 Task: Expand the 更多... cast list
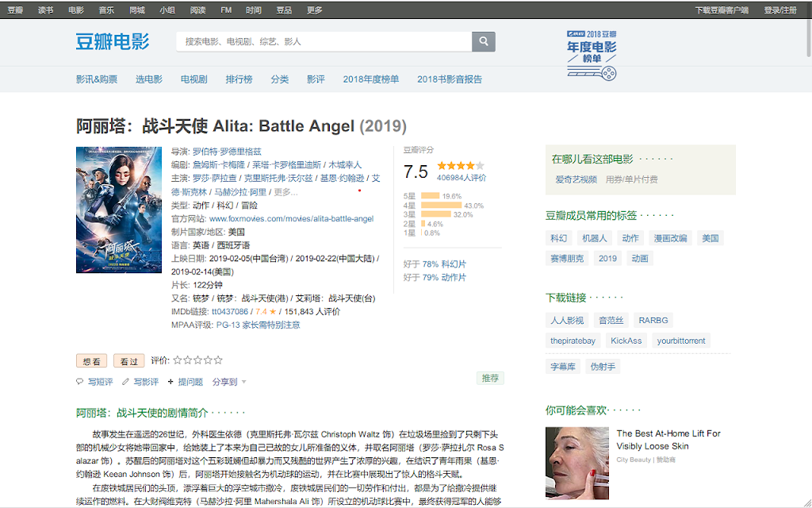click(285, 192)
